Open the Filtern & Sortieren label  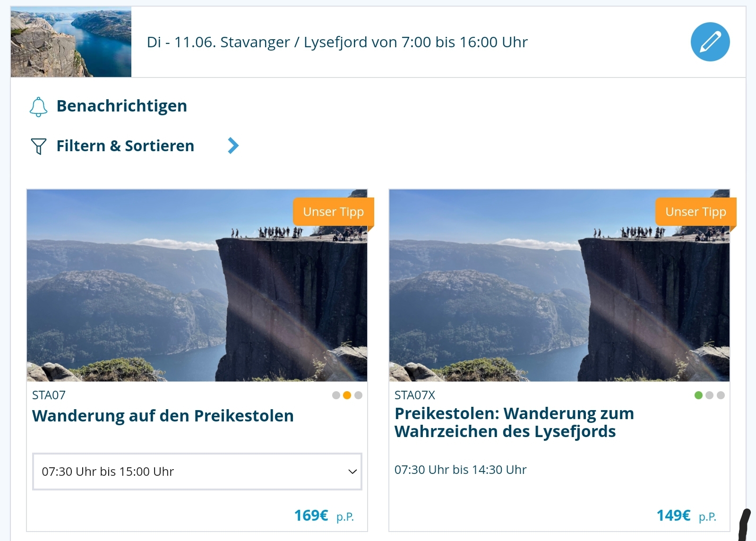click(125, 146)
